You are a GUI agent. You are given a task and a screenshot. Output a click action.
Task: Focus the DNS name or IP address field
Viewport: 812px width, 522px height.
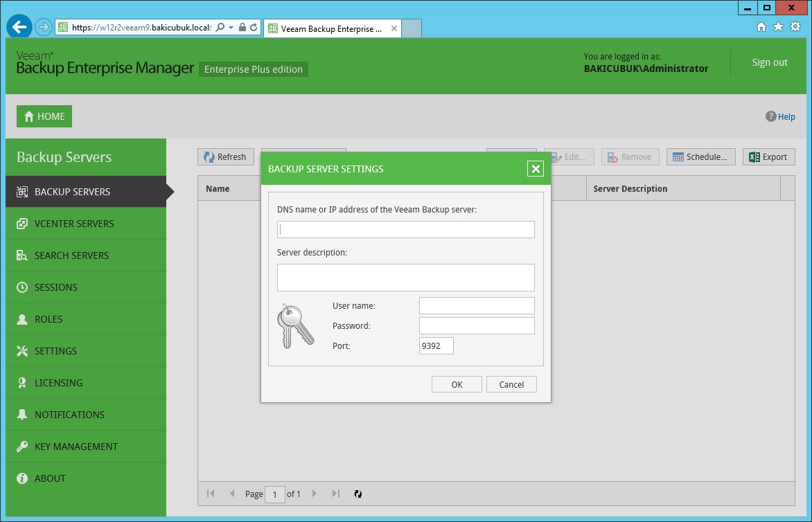pos(405,230)
